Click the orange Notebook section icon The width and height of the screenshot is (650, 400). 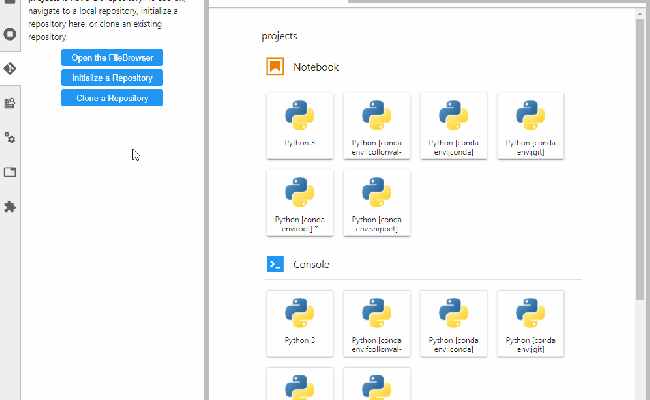click(x=275, y=66)
